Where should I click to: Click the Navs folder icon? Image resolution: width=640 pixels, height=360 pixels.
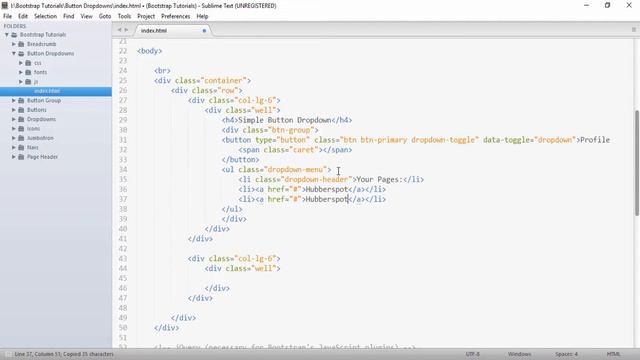[21, 147]
